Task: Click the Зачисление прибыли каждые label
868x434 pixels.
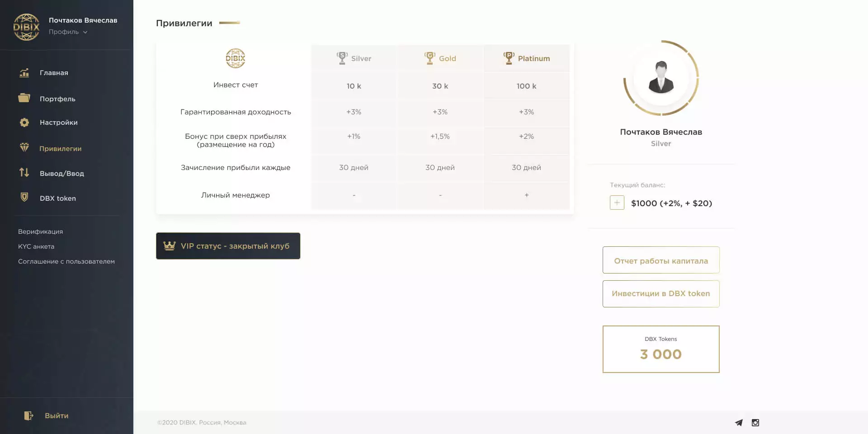Action: pos(236,168)
